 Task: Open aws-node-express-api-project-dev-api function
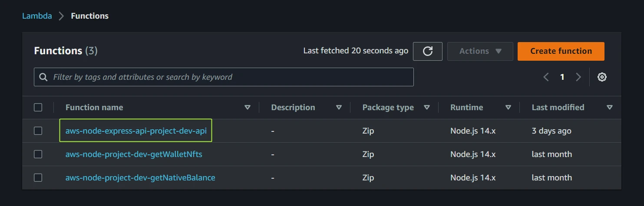pos(136,131)
